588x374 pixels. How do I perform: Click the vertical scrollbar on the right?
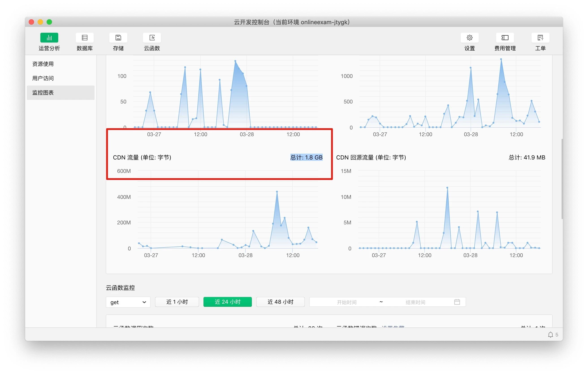(562, 179)
